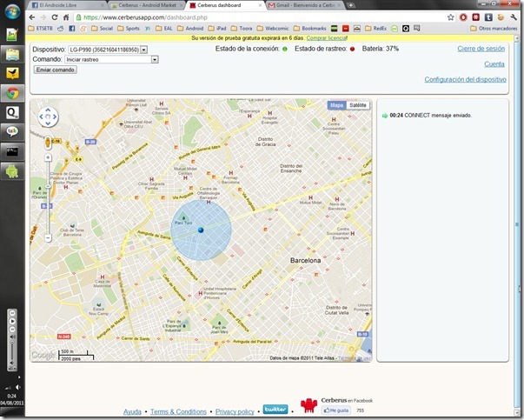Open the Social bookmarks folder
Screen dimensions: 524x420
(x=103, y=29)
